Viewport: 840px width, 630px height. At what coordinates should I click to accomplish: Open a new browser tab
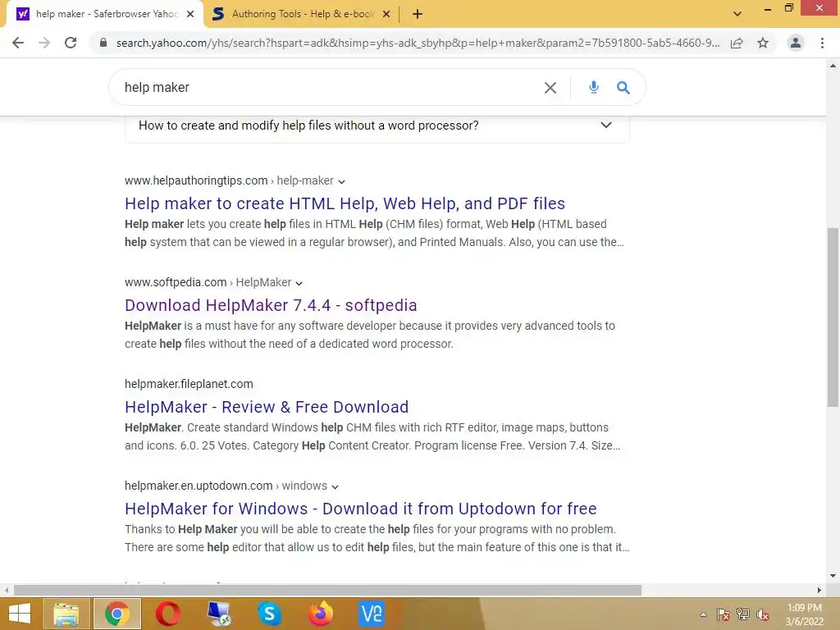coord(418,14)
